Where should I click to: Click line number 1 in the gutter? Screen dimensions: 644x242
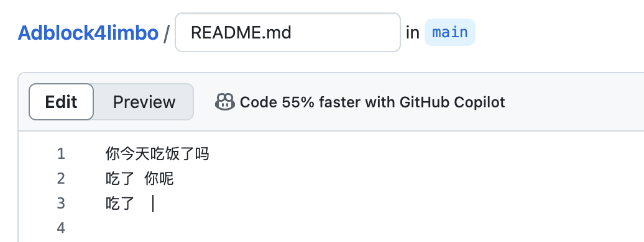click(x=61, y=154)
